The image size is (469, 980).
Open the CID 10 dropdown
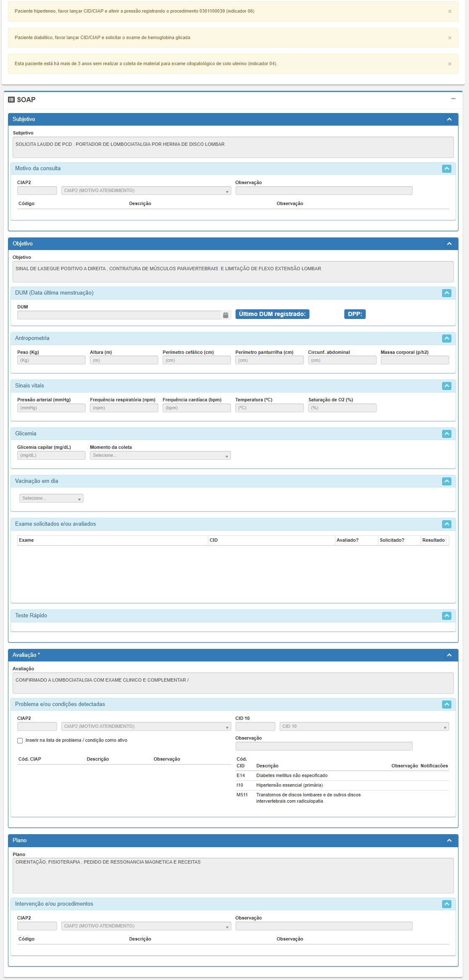tap(364, 727)
